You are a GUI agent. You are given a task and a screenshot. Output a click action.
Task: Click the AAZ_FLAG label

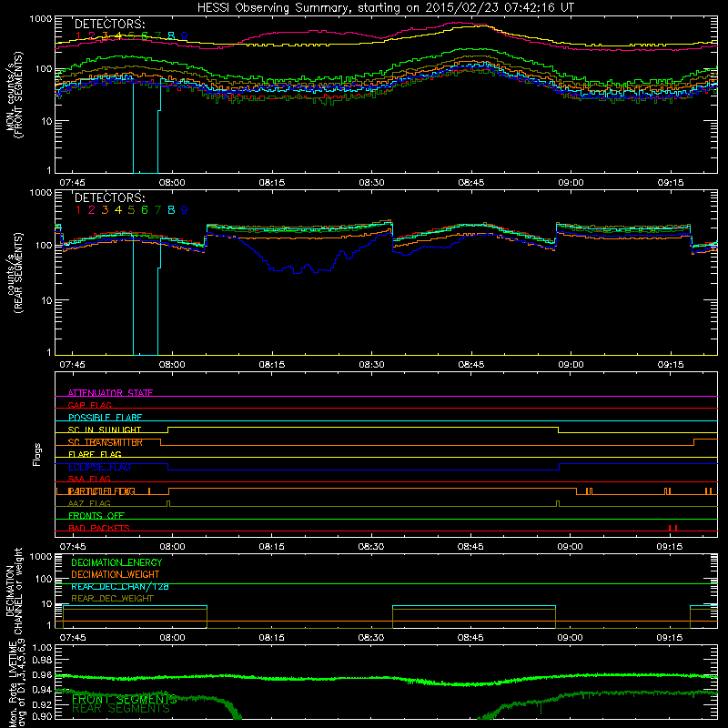pos(89,503)
